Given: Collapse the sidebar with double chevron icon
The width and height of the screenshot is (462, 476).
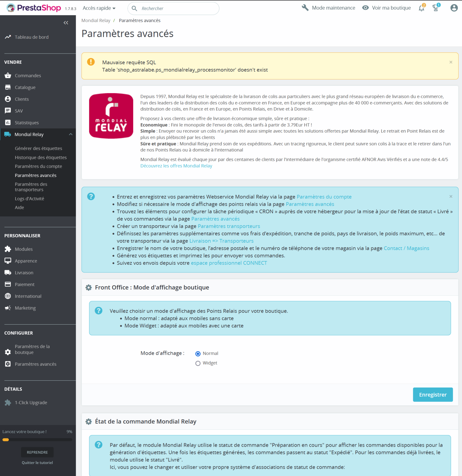Looking at the screenshot, I should [x=66, y=23].
